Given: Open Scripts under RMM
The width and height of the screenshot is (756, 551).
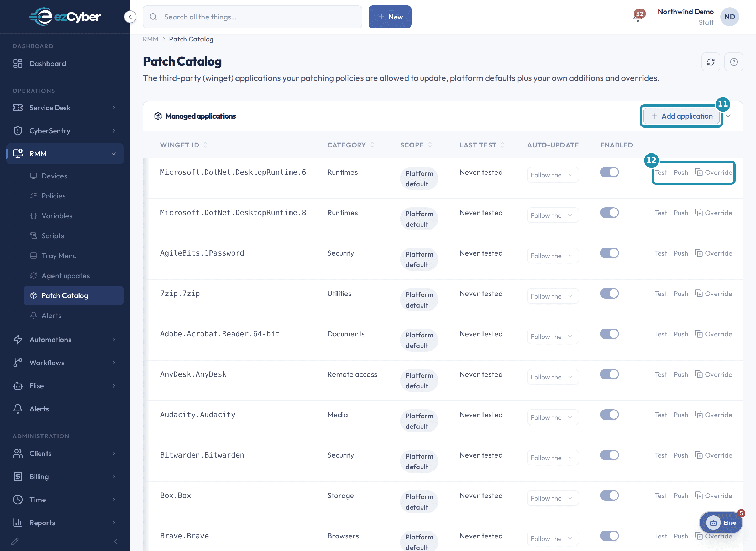Looking at the screenshot, I should point(73,235).
